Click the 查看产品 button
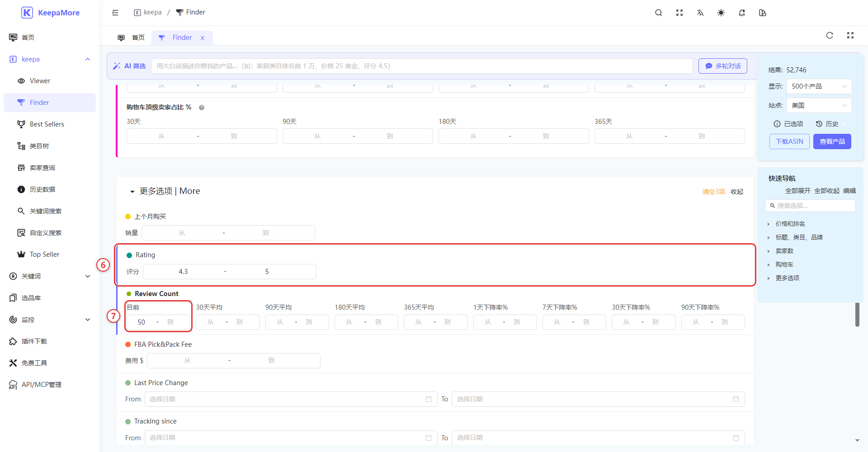The height and width of the screenshot is (452, 868). (832, 141)
